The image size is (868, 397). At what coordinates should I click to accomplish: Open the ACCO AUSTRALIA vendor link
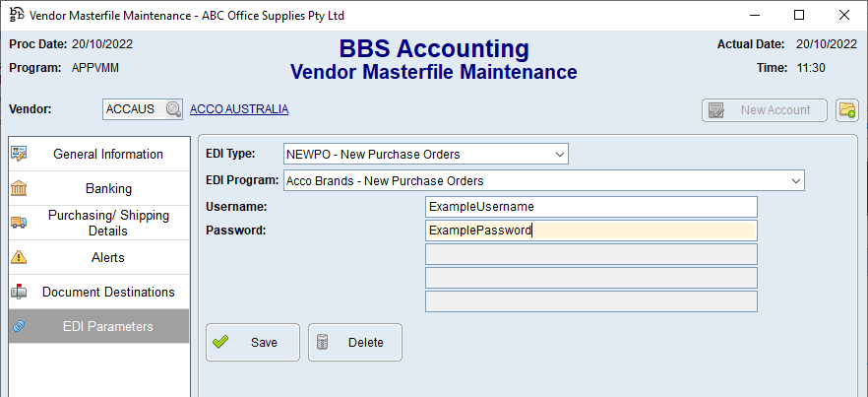click(x=239, y=109)
